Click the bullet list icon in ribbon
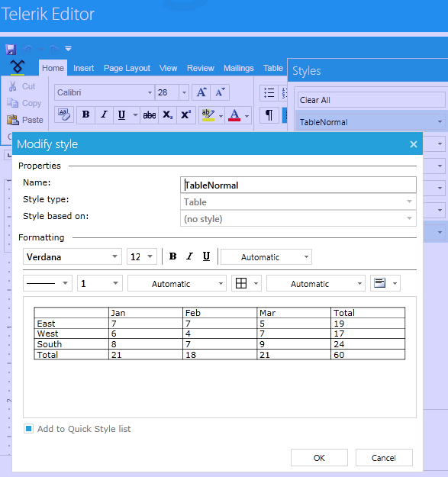448x477 pixels. (269, 93)
